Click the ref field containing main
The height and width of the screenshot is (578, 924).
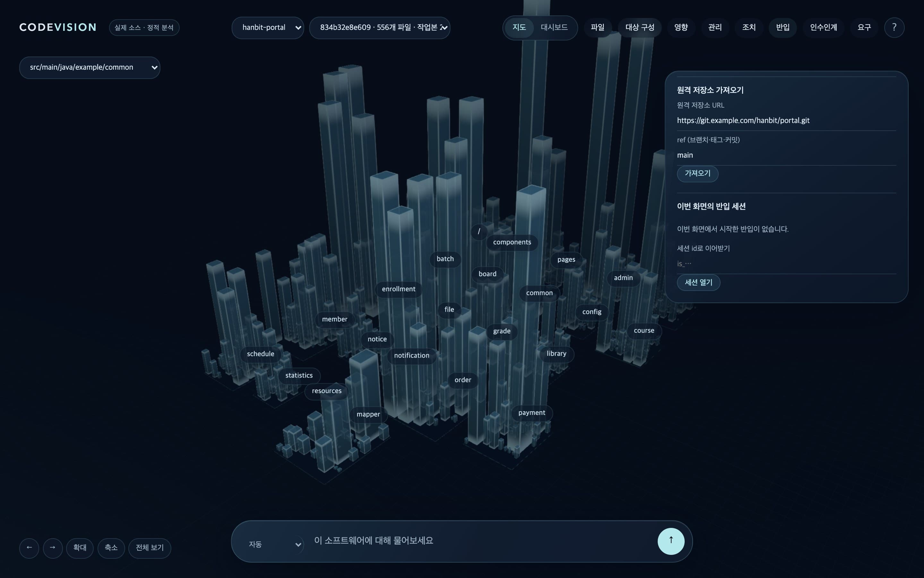coord(786,156)
